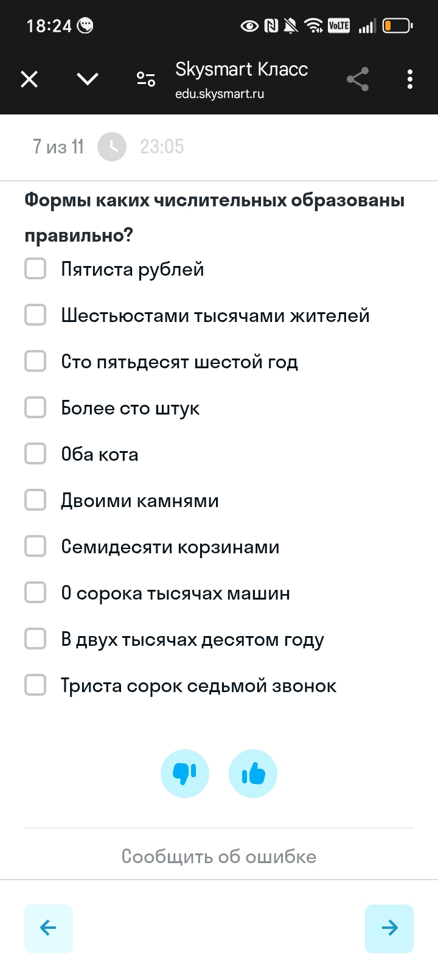
Task: Tap the "7 из 11" question counter
Action: tap(58, 147)
